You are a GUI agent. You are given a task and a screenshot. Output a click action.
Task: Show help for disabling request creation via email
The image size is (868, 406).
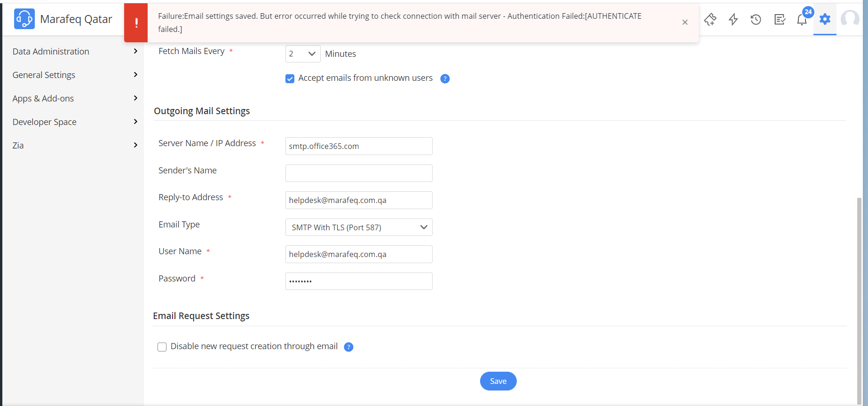(x=348, y=347)
